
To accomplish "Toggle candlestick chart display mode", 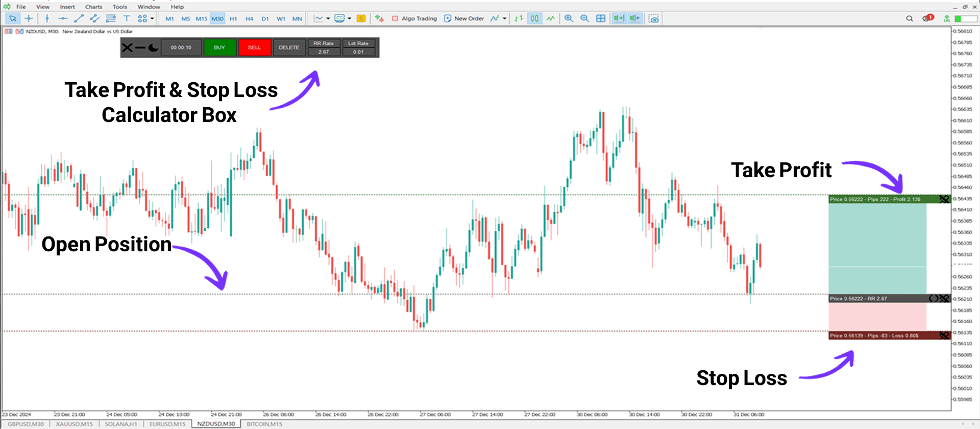I will pyautogui.click(x=534, y=18).
